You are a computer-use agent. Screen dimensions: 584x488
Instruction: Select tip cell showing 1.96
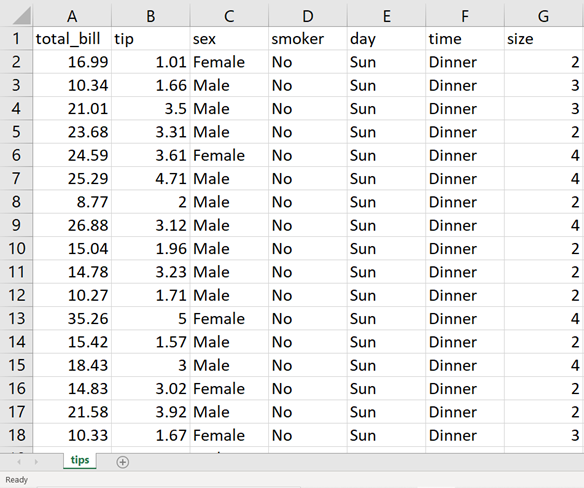[150, 248]
